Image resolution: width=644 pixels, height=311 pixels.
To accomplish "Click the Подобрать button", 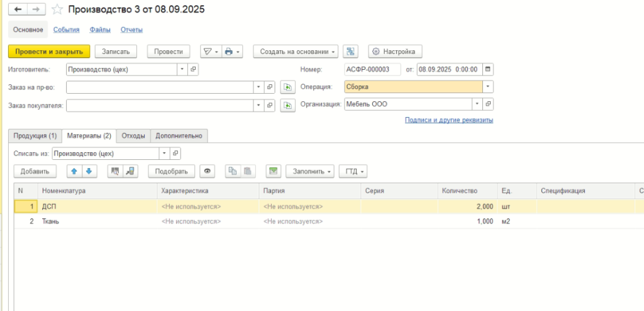I will [172, 171].
